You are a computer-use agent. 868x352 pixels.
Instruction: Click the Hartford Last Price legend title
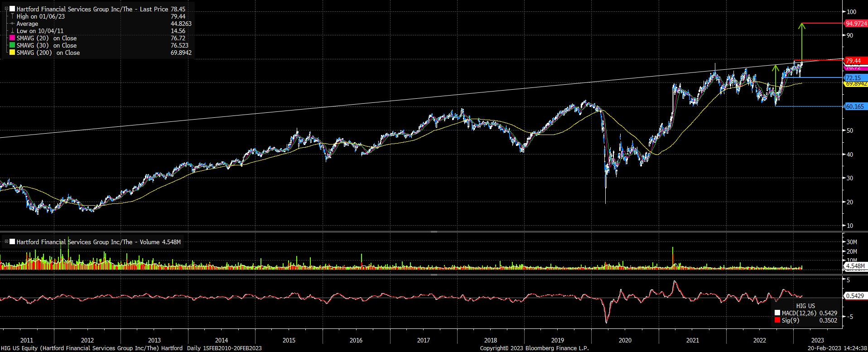pos(92,9)
